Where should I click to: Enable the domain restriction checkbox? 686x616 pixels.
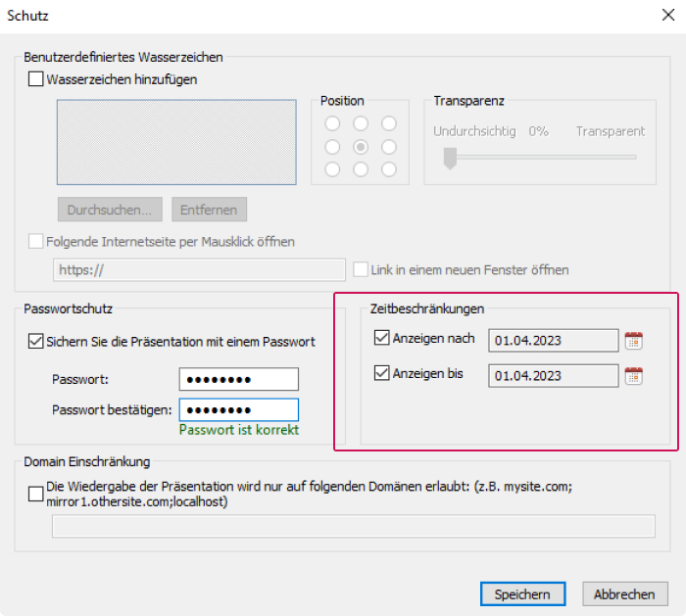[36, 494]
